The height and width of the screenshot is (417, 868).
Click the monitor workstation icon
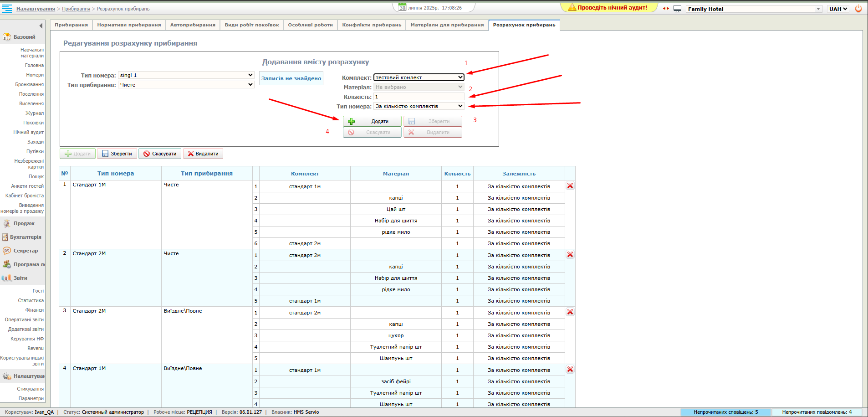[677, 9]
